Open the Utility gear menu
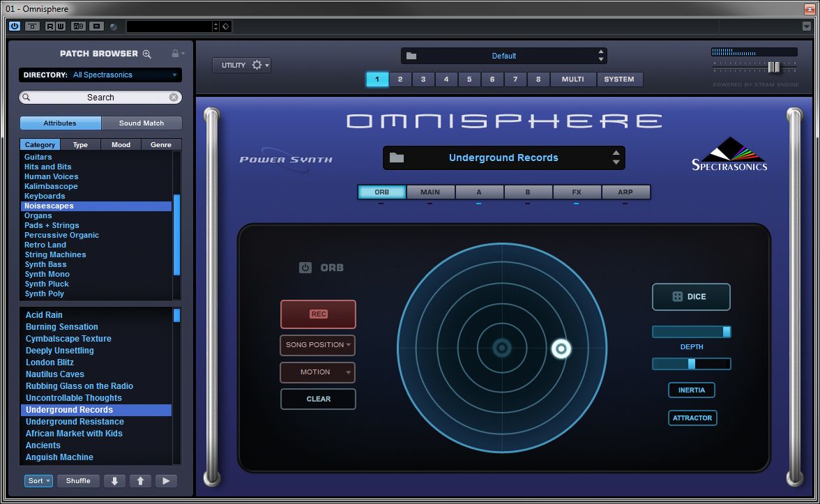The height and width of the screenshot is (504, 820). point(241,65)
